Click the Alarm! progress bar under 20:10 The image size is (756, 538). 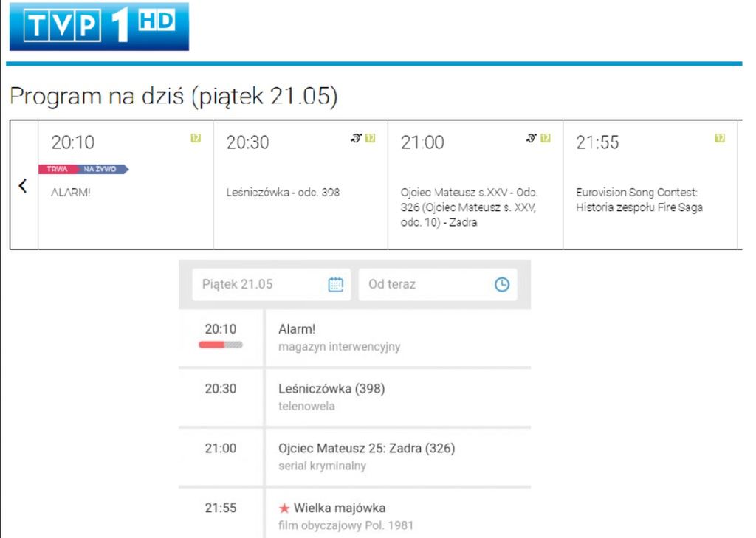coord(221,345)
